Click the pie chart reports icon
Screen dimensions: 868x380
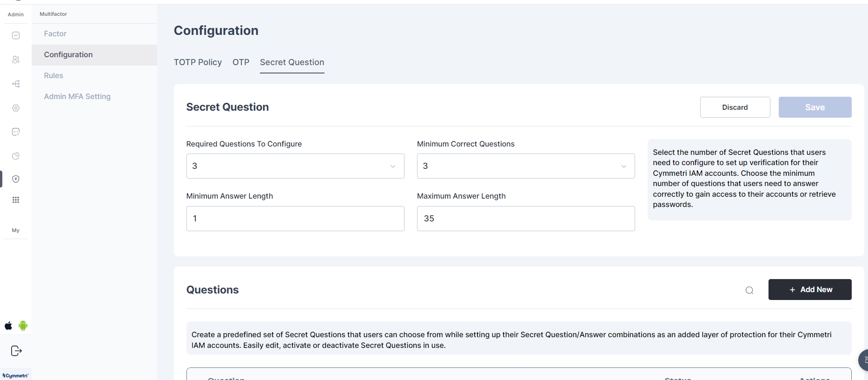pos(16,156)
